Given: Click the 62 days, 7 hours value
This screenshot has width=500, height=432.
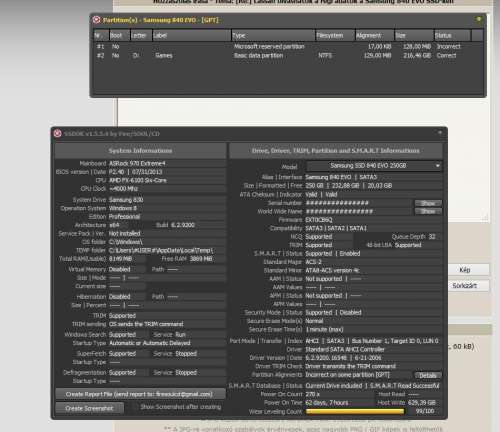Looking at the screenshot, I should (327, 403).
